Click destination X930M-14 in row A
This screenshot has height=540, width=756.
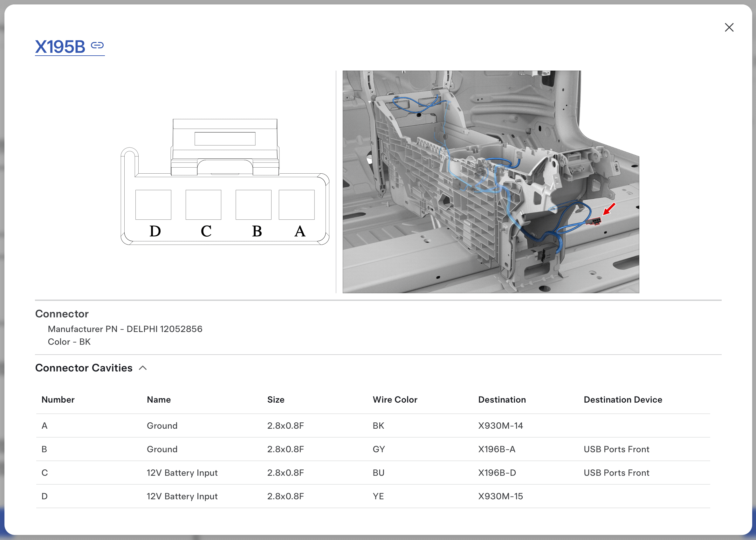[x=500, y=426]
